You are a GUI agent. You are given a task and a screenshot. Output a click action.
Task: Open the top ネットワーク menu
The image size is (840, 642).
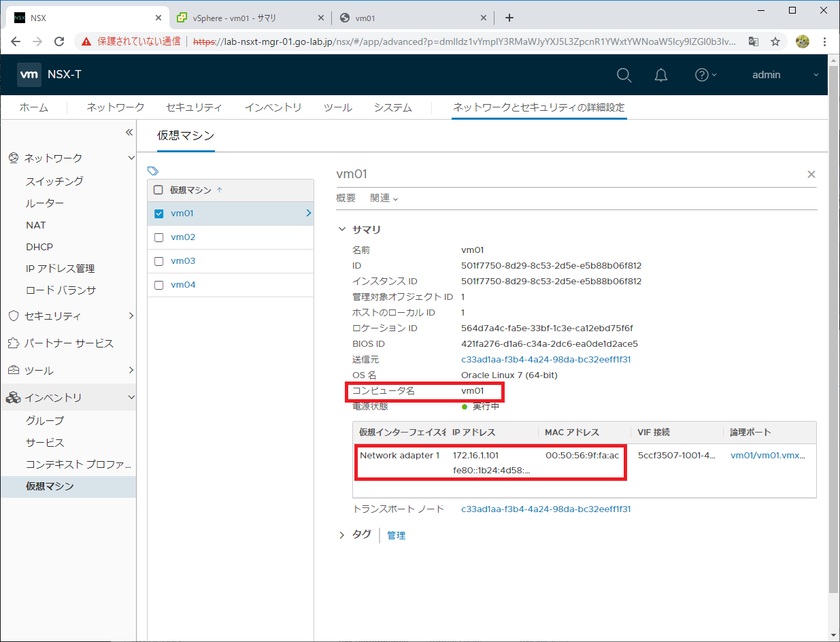pyautogui.click(x=116, y=107)
